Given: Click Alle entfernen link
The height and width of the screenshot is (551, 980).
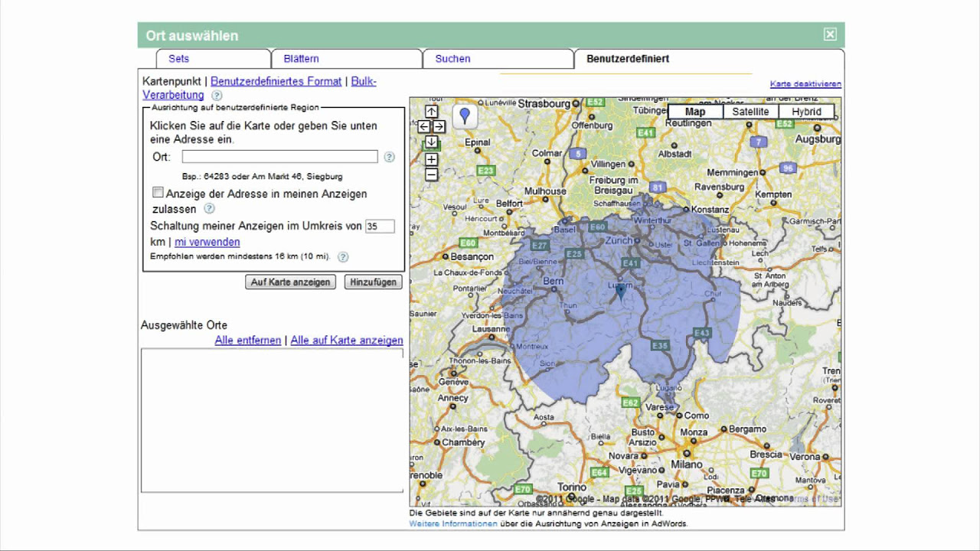Looking at the screenshot, I should (x=248, y=340).
